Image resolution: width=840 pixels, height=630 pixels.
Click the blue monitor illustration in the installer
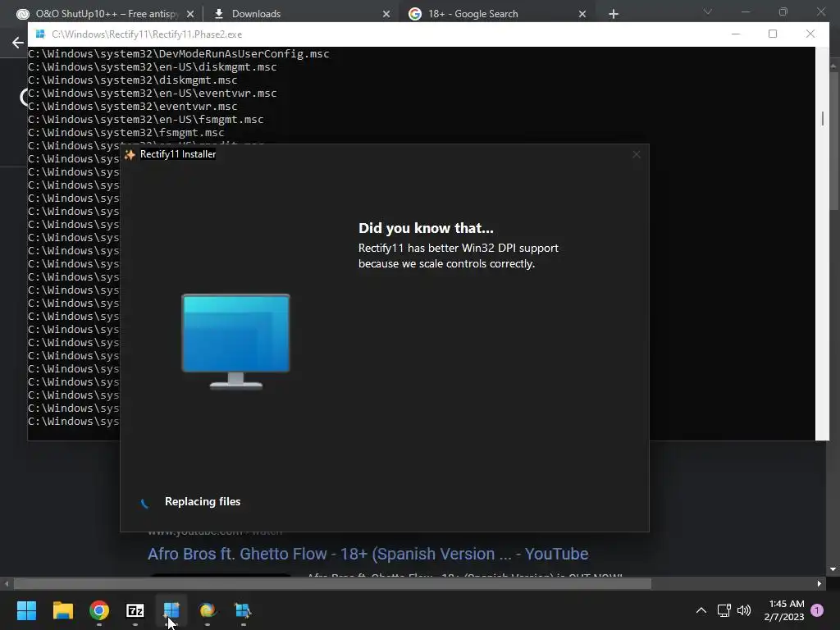point(235,341)
